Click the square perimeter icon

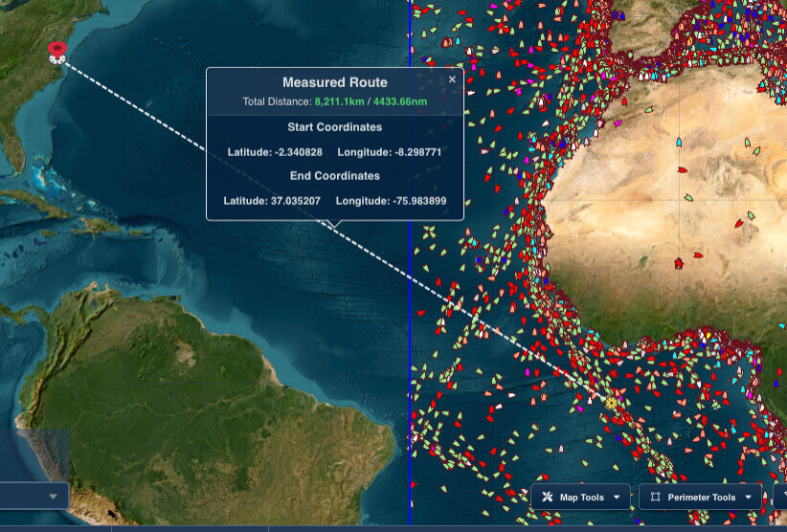(655, 498)
